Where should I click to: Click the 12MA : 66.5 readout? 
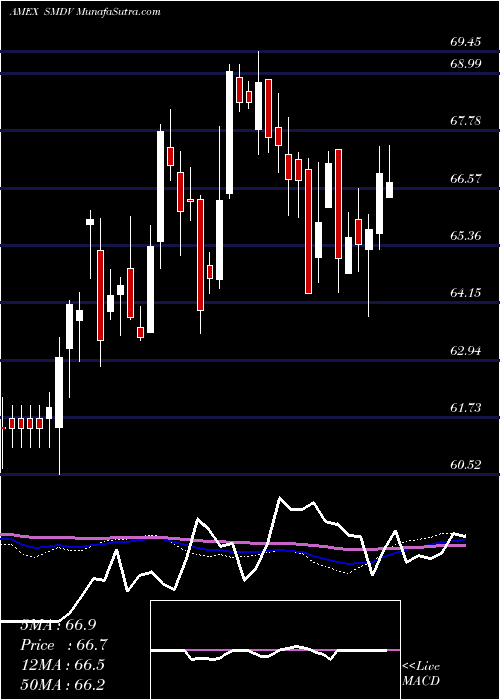62,665
